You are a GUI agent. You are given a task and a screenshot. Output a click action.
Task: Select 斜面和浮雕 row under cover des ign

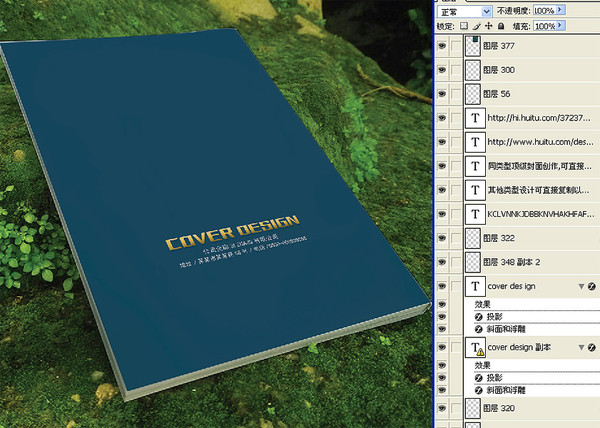536,329
